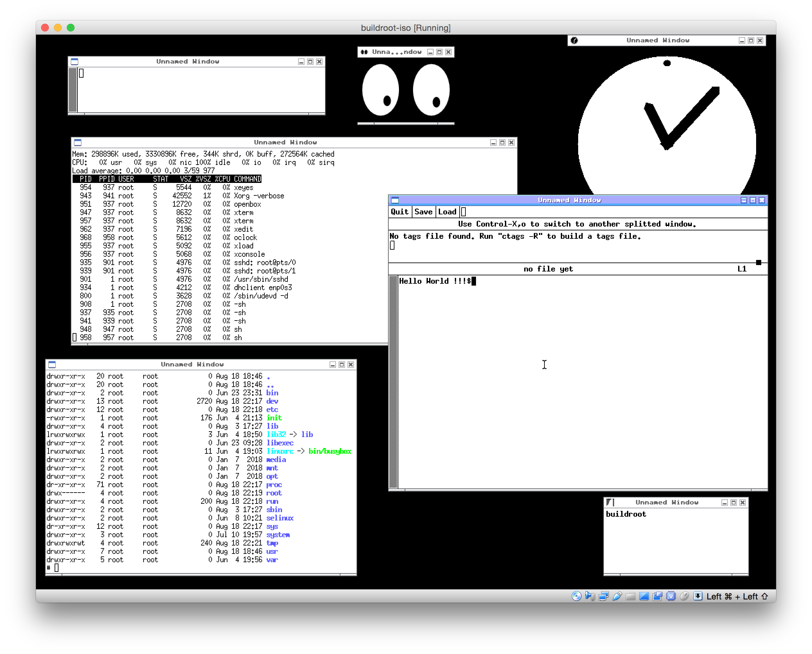This screenshot has height=654, width=812.
Task: Click the macOS green fullscreen button
Action: point(70,28)
